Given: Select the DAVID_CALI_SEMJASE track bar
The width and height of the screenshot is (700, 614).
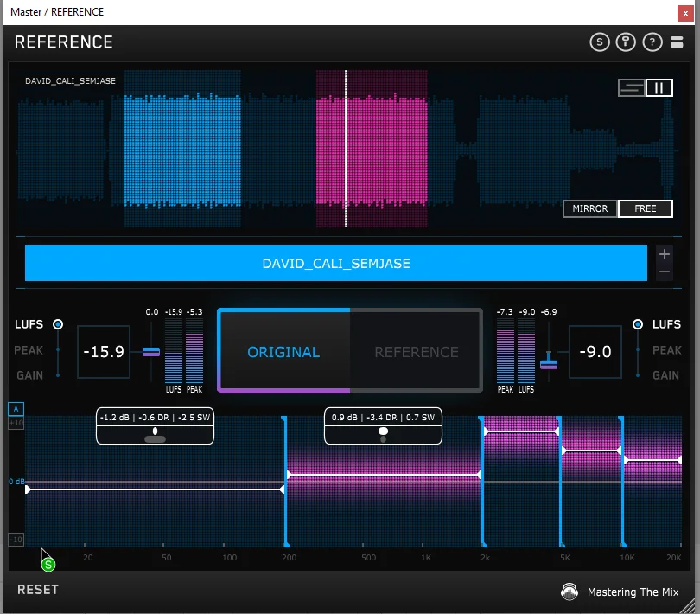Looking at the screenshot, I should (336, 263).
